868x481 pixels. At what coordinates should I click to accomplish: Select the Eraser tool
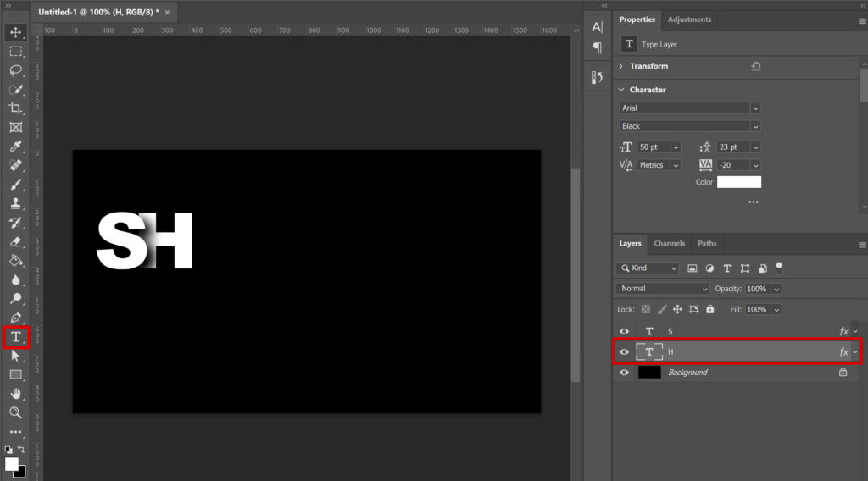15,241
